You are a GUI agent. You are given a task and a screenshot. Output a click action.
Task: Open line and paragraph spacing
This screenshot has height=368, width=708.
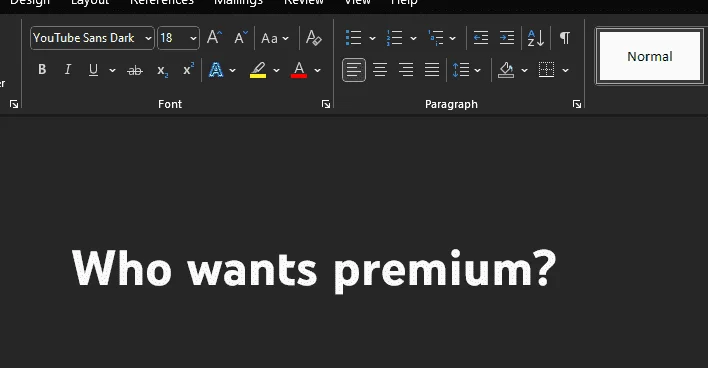coord(461,70)
